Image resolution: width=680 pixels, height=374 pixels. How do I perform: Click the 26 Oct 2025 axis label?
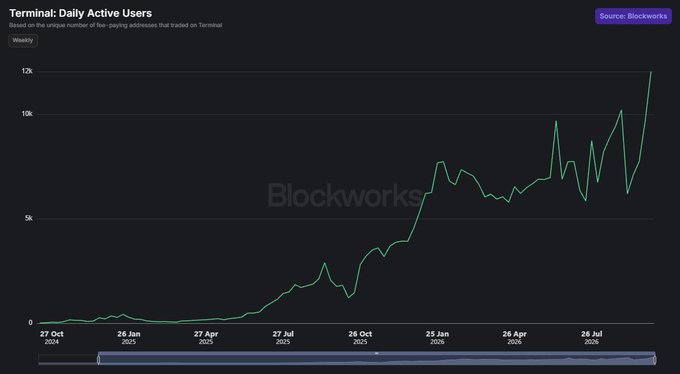click(360, 338)
